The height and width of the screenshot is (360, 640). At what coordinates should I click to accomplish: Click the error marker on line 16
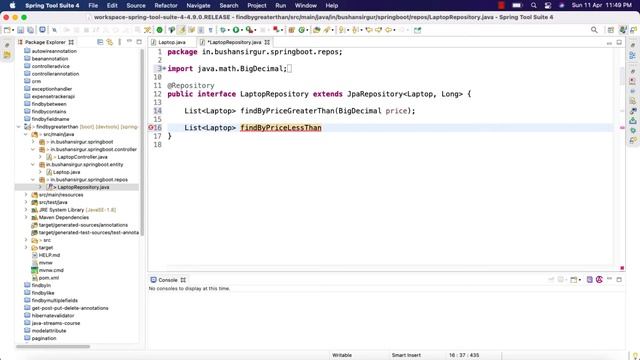[x=151, y=128]
